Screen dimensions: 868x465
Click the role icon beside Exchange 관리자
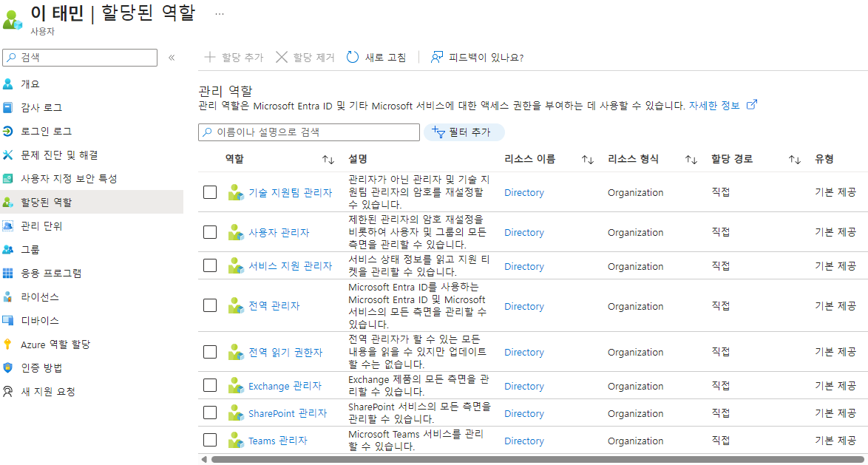pos(237,386)
